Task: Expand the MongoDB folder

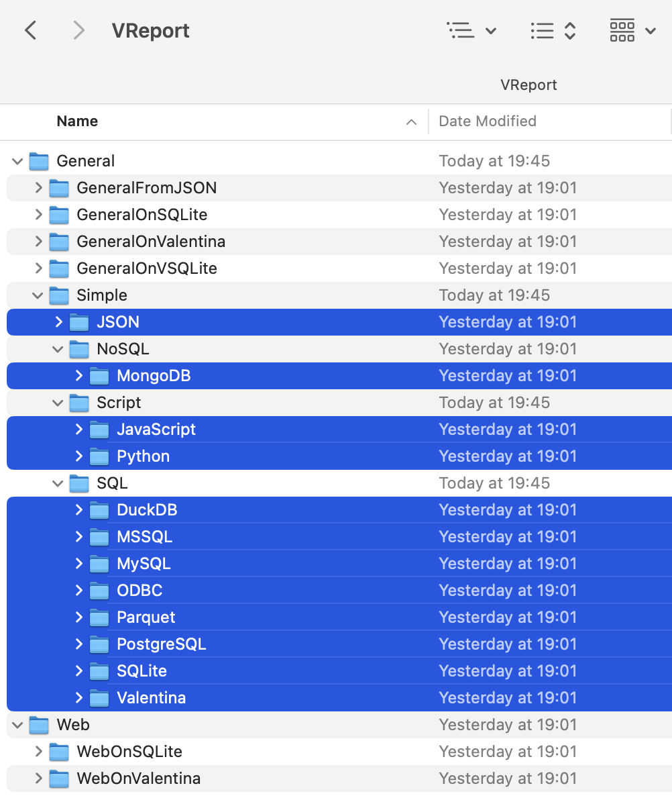Action: click(78, 376)
